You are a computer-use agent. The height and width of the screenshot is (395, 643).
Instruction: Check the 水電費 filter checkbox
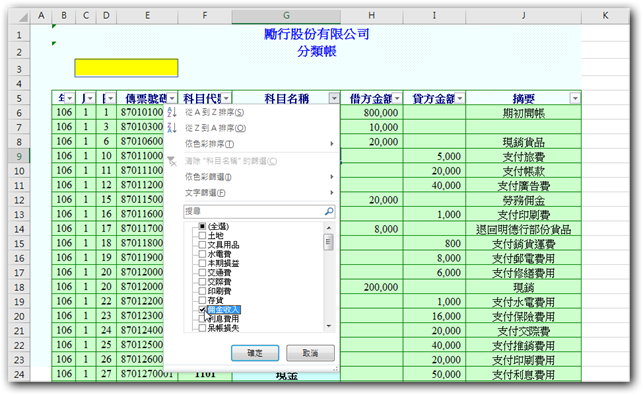tap(202, 254)
